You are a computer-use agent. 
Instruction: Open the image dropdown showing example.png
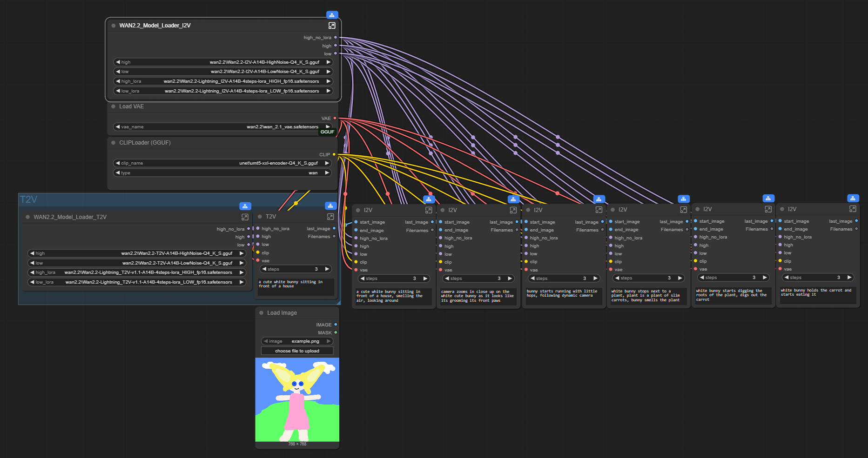pos(297,341)
